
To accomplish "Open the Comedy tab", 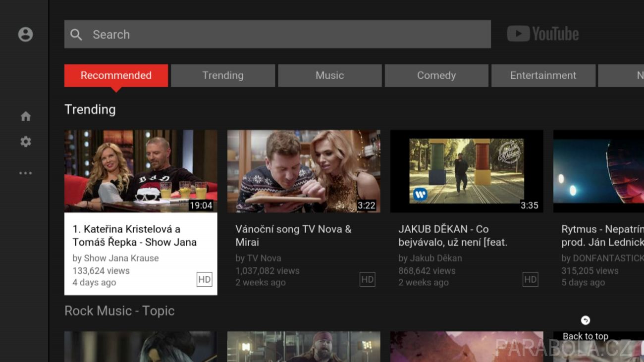I will 436,75.
